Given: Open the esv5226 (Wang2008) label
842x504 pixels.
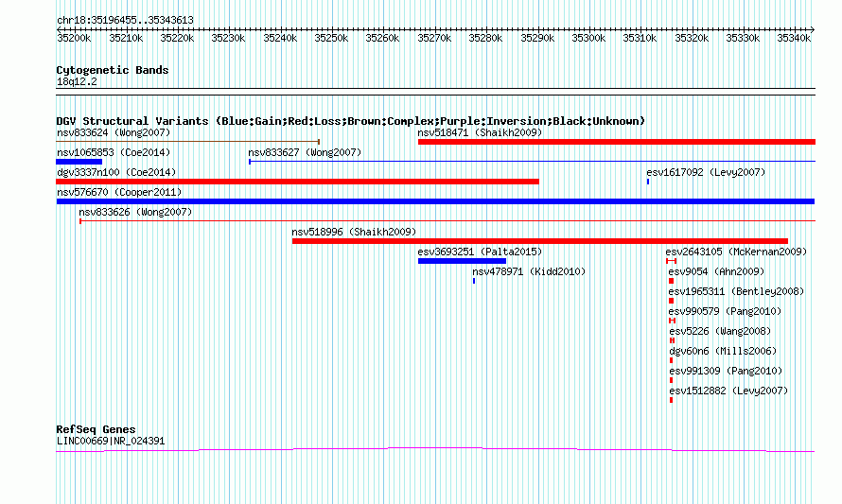Looking at the screenshot, I should (720, 331).
